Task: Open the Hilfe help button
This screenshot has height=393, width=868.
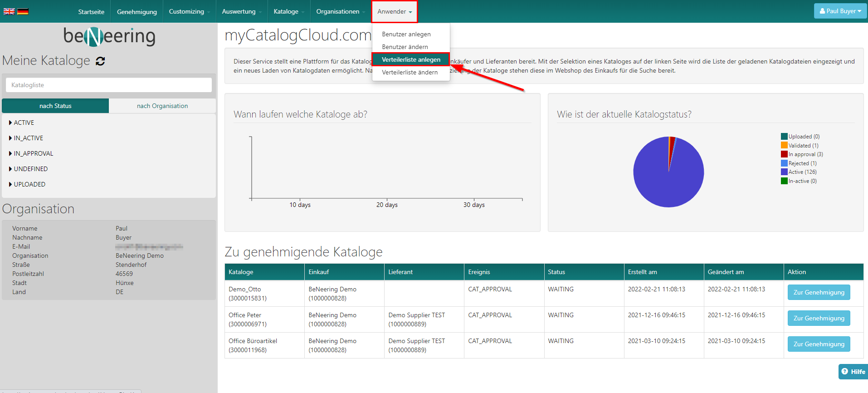Action: point(853,371)
